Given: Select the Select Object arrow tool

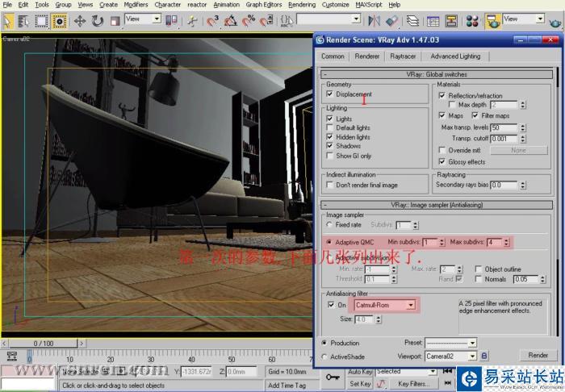Looking at the screenshot, I should point(7,22).
